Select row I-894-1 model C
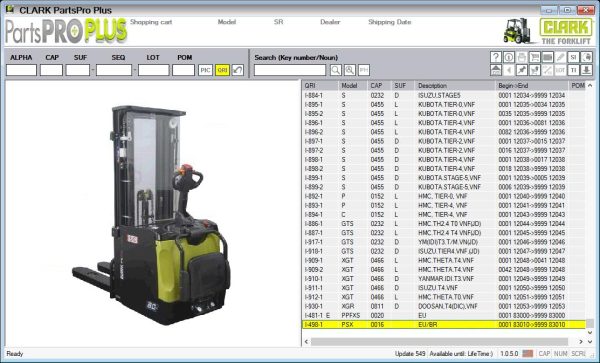 point(444,215)
